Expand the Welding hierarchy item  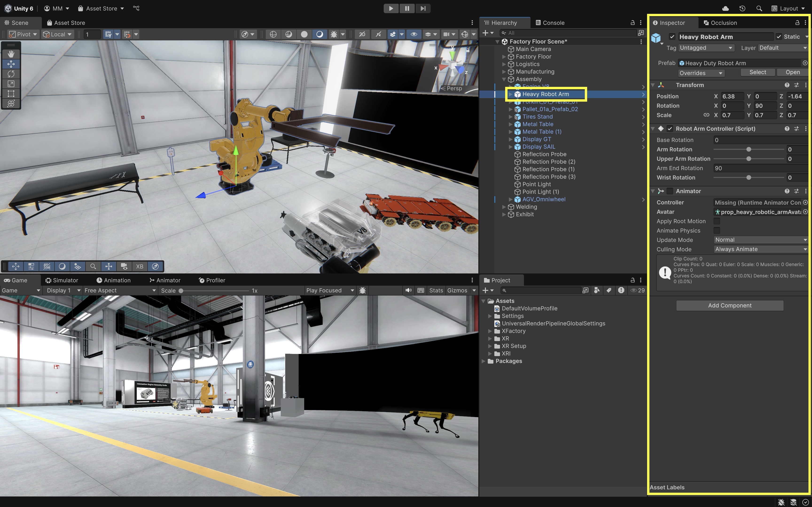tap(504, 207)
